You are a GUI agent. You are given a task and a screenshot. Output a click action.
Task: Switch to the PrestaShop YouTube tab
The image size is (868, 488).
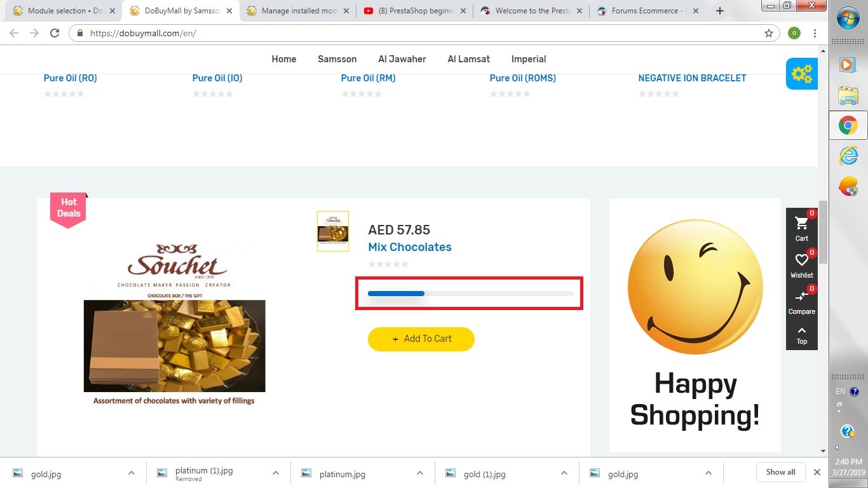pos(415,11)
